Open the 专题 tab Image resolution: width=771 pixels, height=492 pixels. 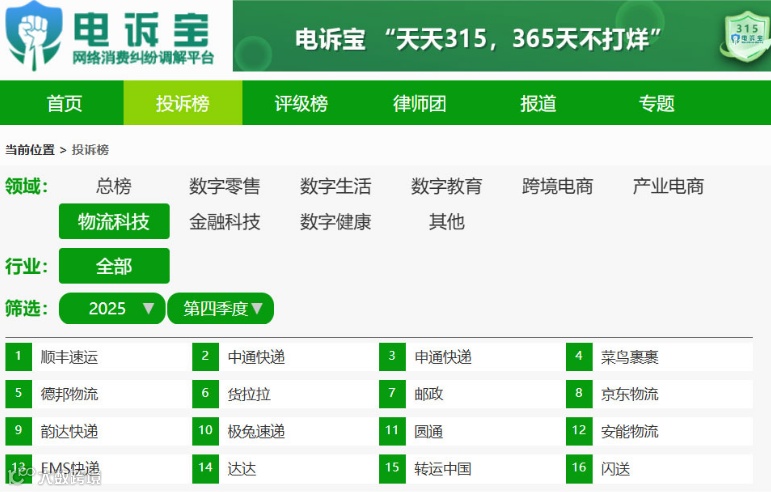[656, 103]
